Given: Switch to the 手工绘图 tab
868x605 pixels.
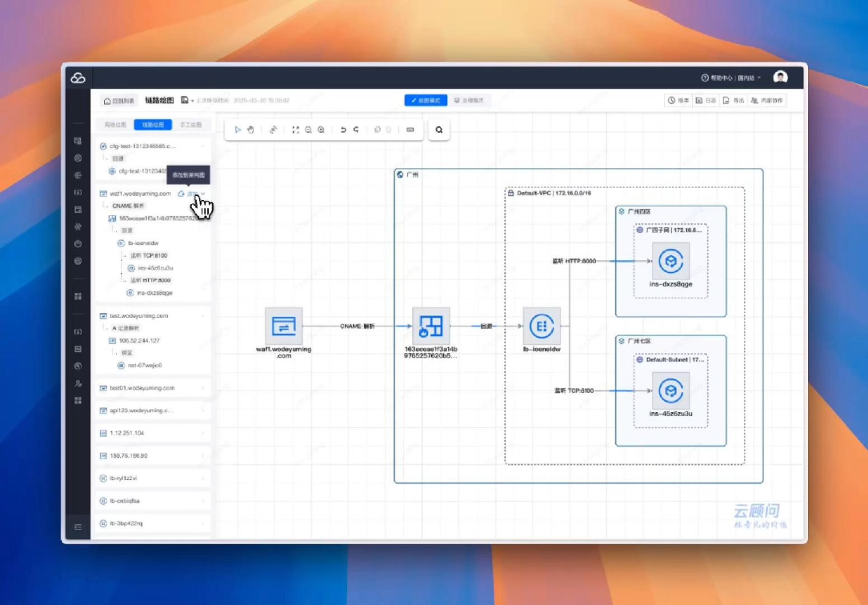Looking at the screenshot, I should (190, 125).
